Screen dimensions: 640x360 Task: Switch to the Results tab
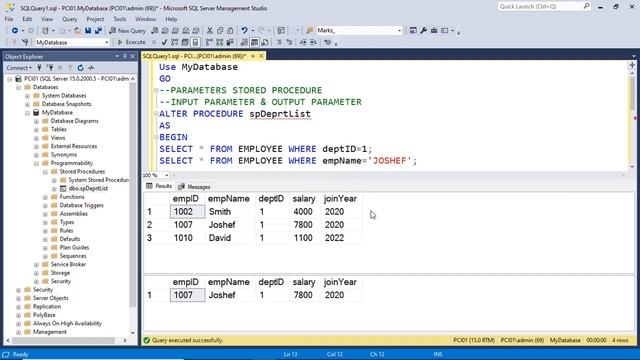[159, 186]
